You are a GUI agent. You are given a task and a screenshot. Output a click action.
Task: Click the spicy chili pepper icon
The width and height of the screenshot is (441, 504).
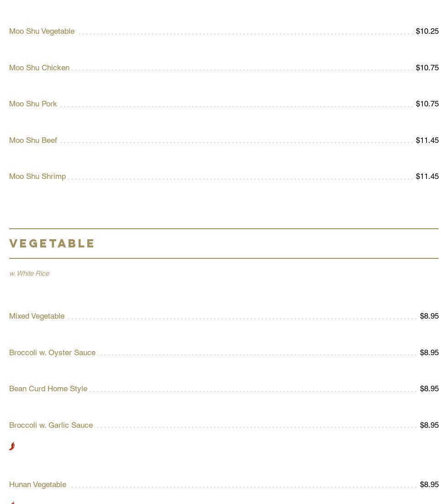click(x=12, y=446)
